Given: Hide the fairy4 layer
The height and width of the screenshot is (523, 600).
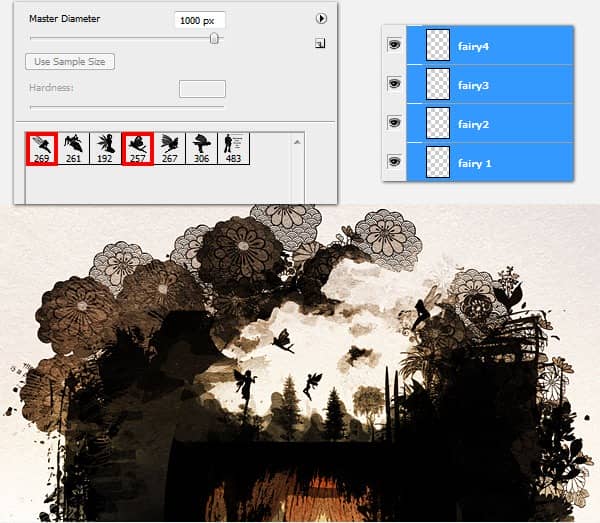Looking at the screenshot, I should [394, 44].
